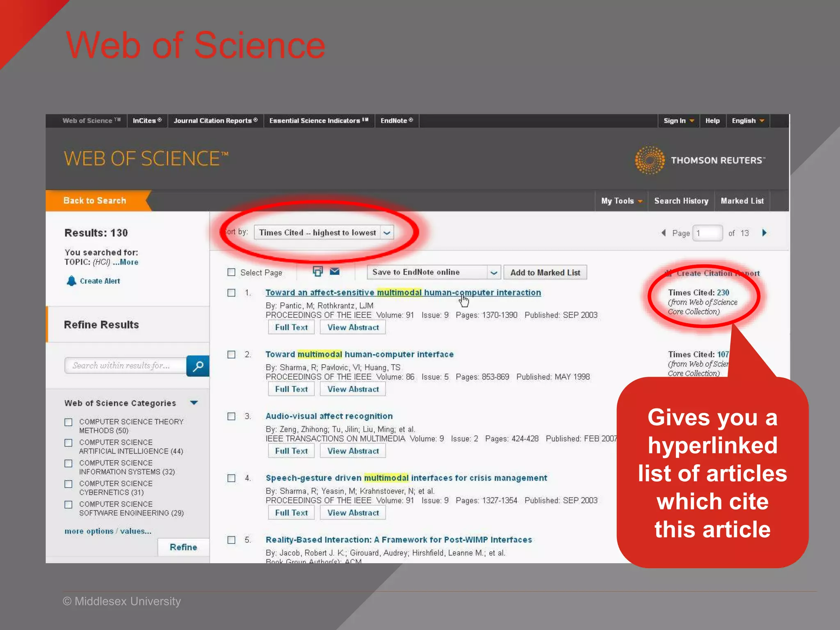Click the search magnifier button in Refine Results

click(x=198, y=366)
